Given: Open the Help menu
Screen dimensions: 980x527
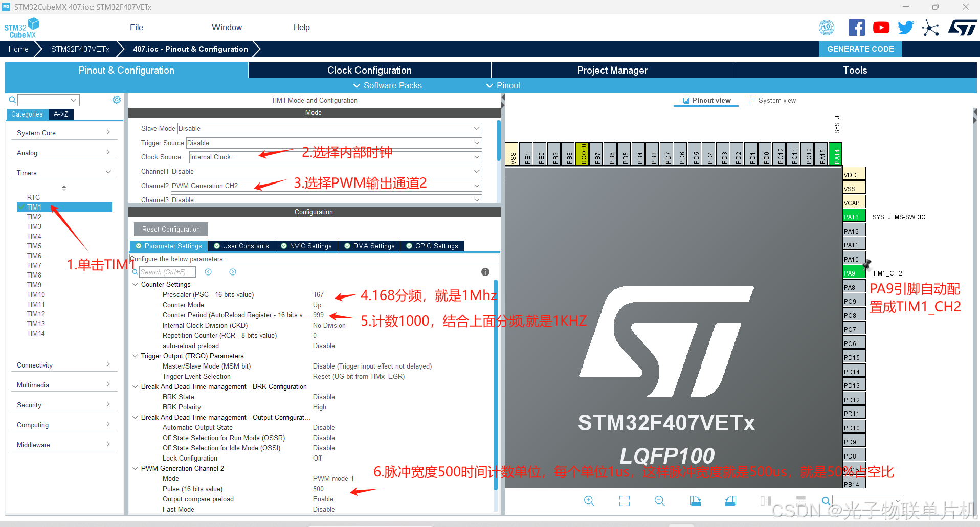Looking at the screenshot, I should (x=301, y=27).
